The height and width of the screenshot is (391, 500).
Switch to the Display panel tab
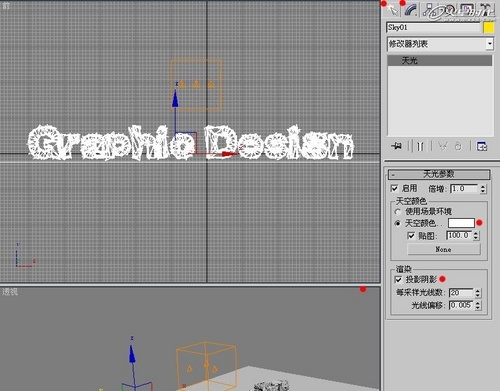(x=467, y=10)
